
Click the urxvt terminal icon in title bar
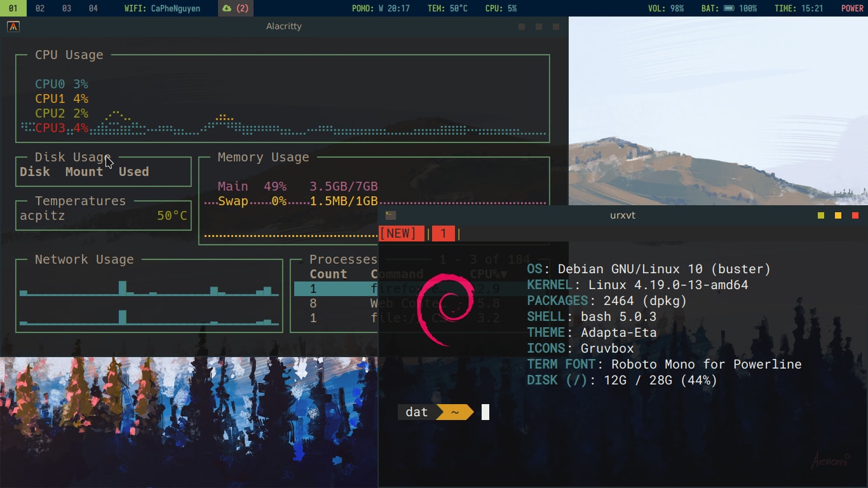(x=391, y=215)
